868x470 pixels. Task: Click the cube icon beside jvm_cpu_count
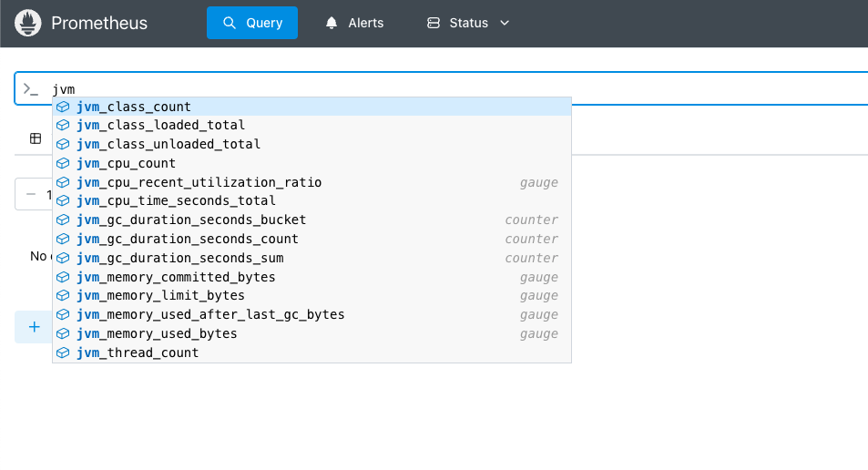[x=63, y=163]
